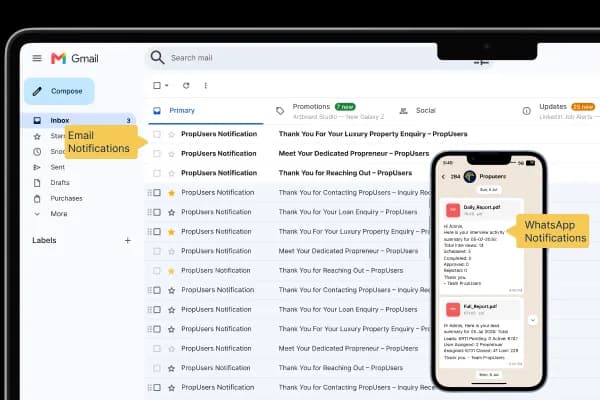Star the unread Meet Your Dedicated Propreneur email

tap(171, 154)
